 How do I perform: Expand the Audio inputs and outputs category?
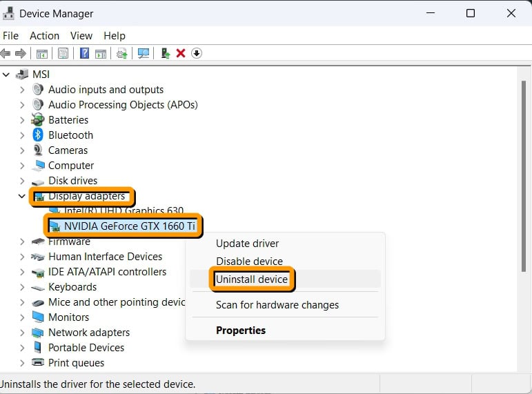(22, 90)
